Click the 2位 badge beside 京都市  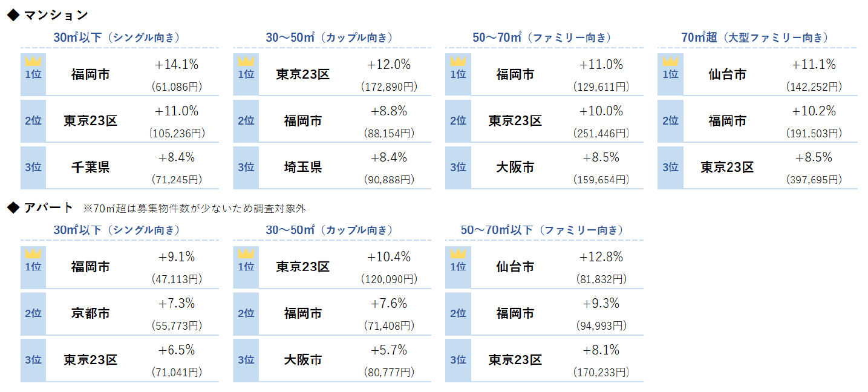coord(33,313)
